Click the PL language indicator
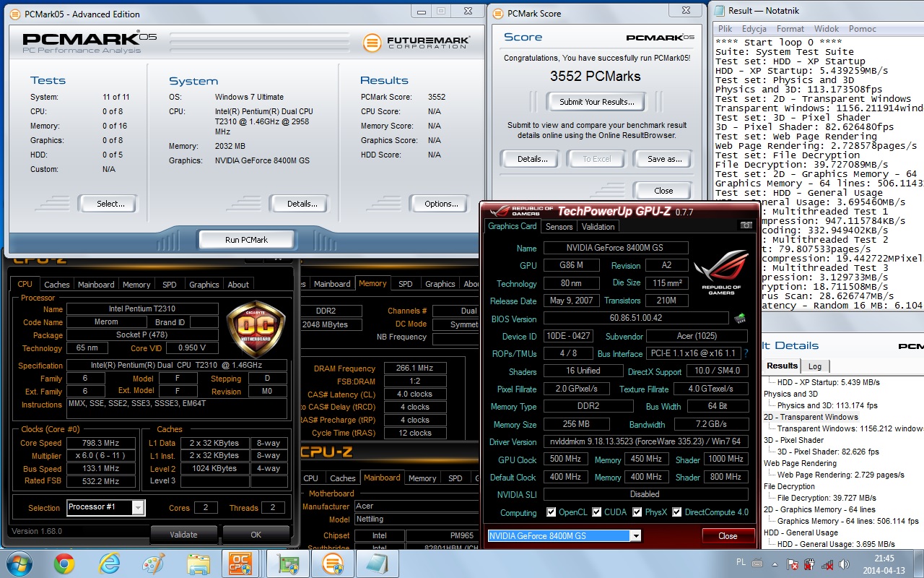 coord(741,561)
